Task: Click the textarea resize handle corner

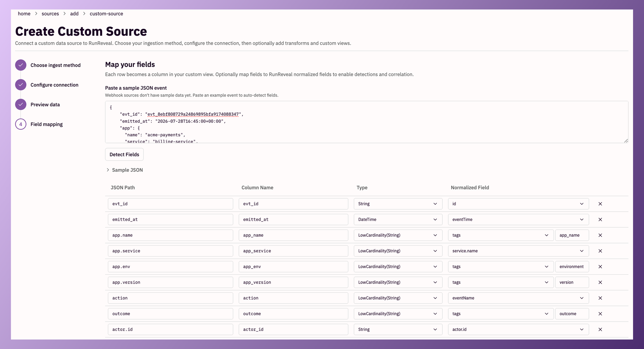Action: pos(626,141)
